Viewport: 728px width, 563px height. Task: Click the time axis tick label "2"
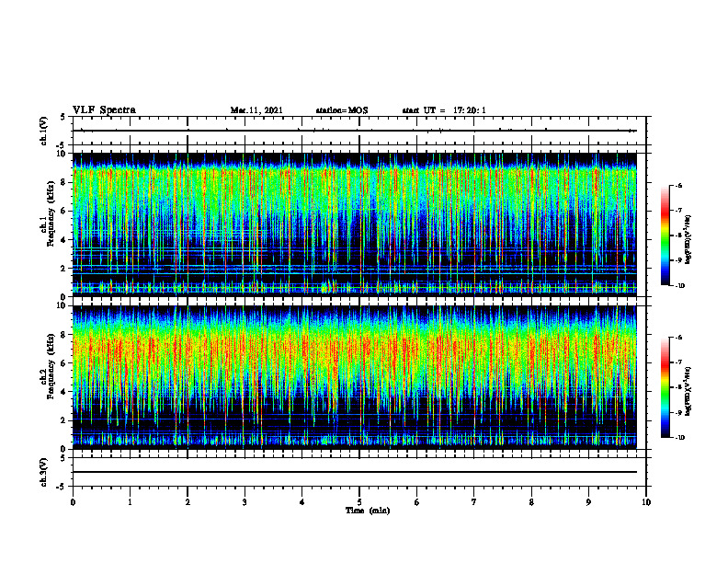pyautogui.click(x=188, y=502)
